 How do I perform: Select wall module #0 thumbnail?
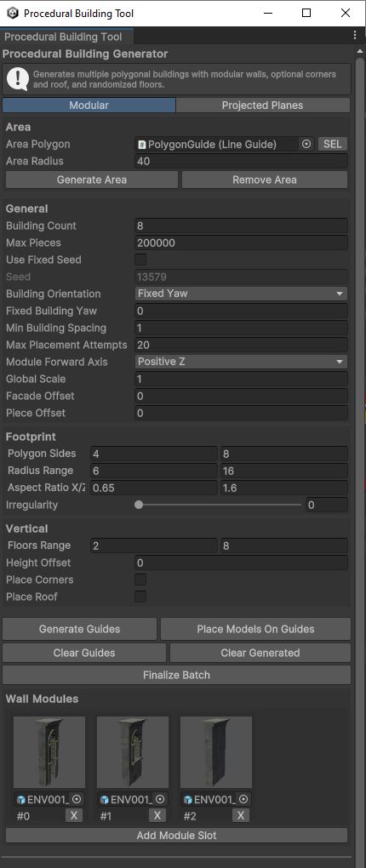[x=49, y=752]
